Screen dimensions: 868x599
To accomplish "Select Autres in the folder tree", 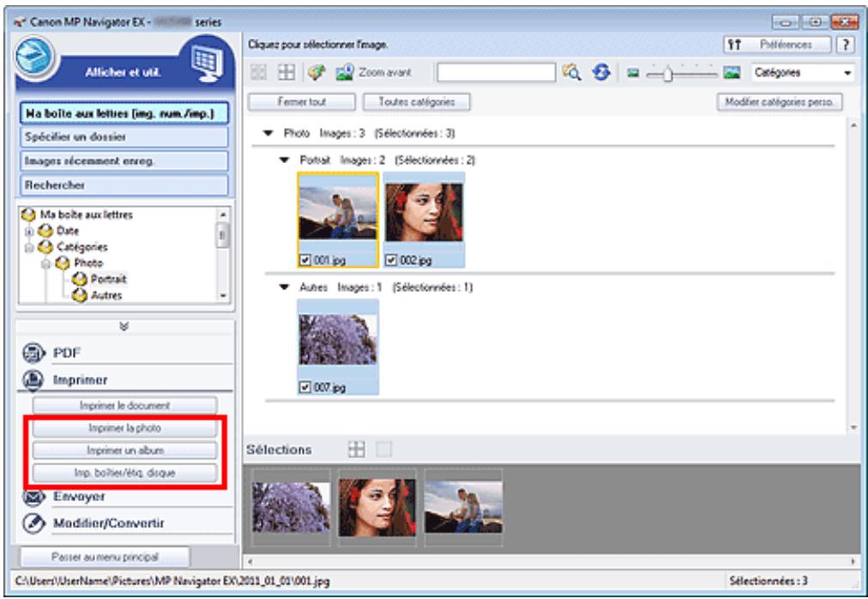I will coord(106,295).
